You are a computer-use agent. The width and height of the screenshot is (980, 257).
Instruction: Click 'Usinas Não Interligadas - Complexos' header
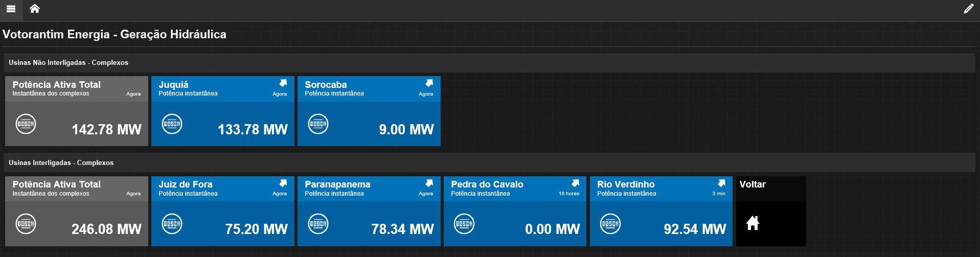[69, 63]
